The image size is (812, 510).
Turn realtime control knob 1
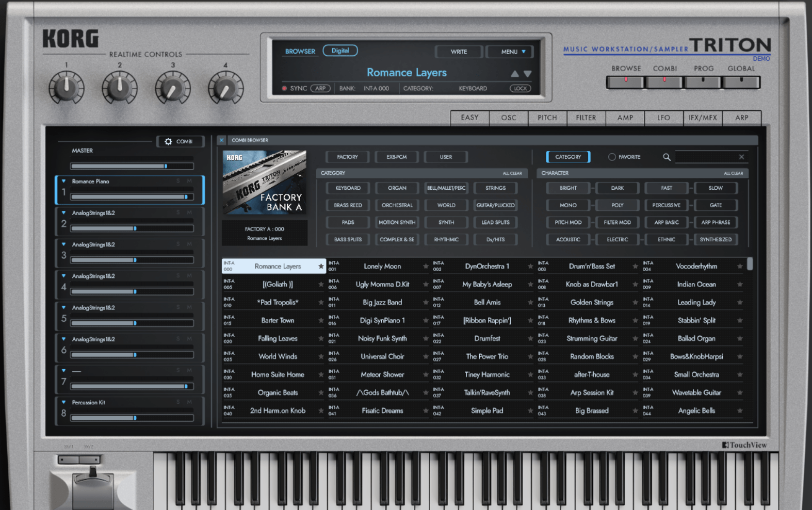67,88
